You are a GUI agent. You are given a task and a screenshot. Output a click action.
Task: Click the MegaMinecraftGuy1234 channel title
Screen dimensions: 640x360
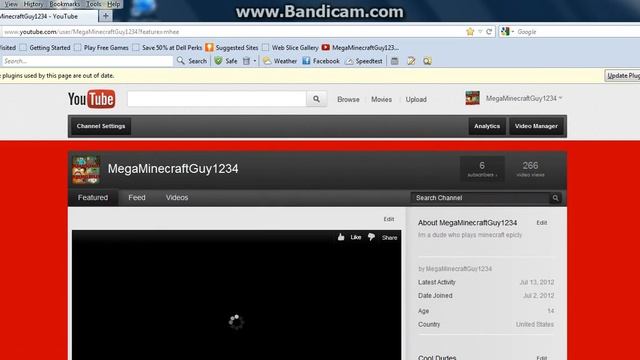173,169
